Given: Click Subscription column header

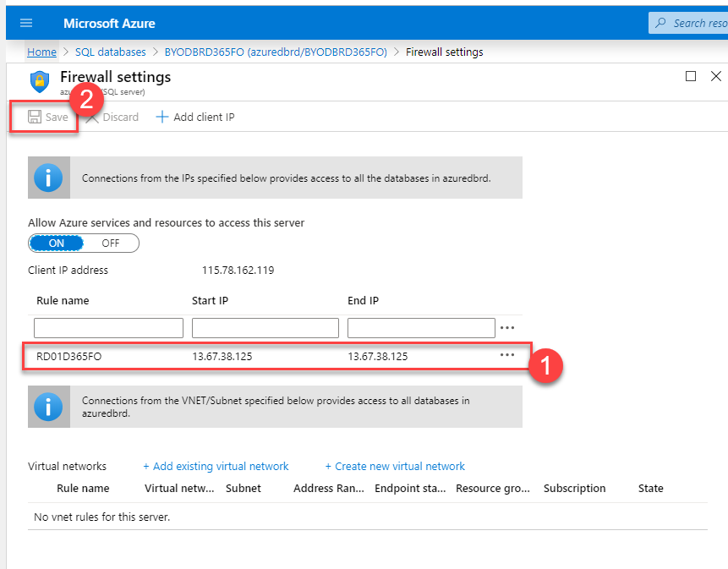Looking at the screenshot, I should (574, 488).
